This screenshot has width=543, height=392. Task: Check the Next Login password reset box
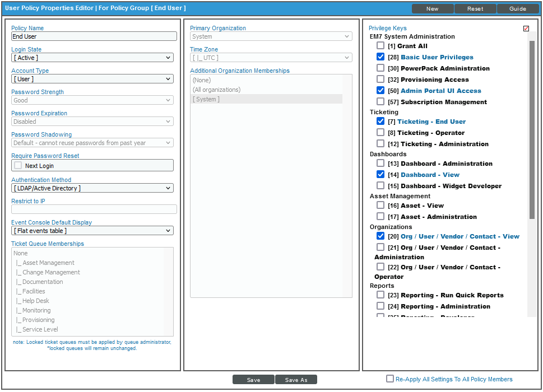click(x=17, y=165)
